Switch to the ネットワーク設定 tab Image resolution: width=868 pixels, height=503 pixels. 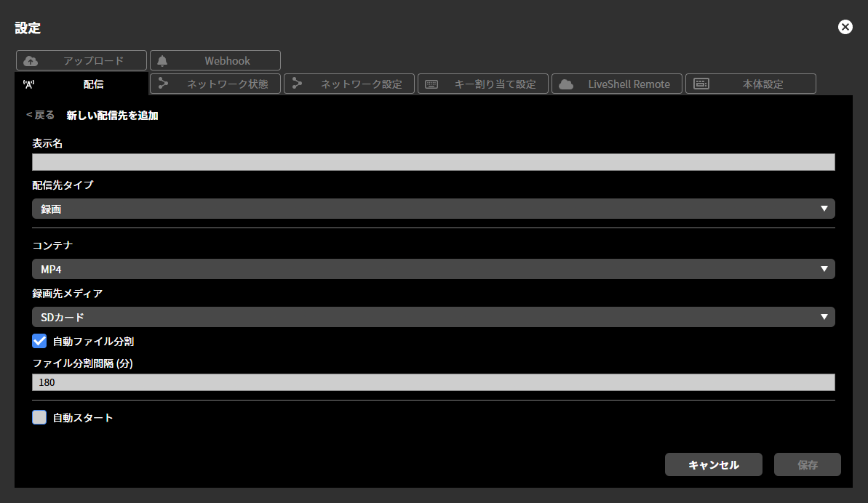[x=349, y=84]
